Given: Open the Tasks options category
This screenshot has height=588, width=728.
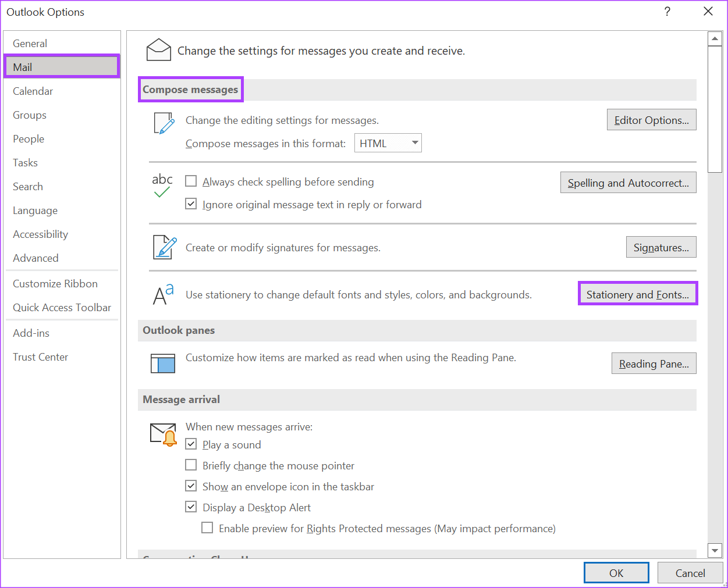Looking at the screenshot, I should tap(62, 163).
